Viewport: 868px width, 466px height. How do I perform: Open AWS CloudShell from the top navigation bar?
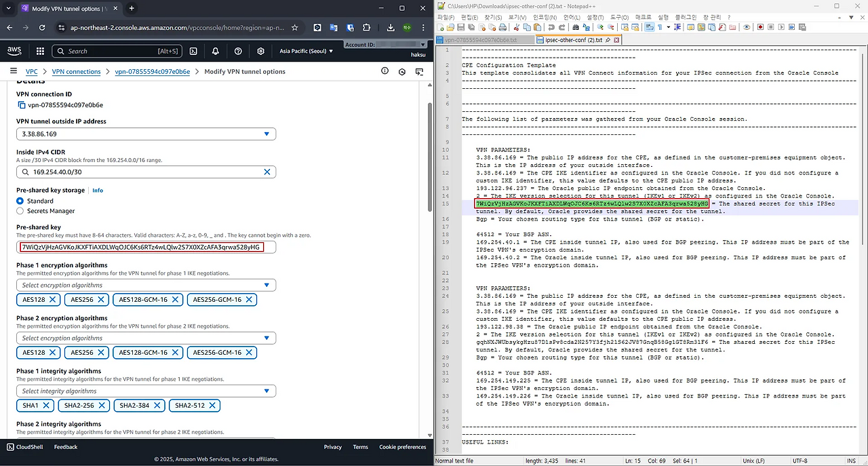pyautogui.click(x=193, y=51)
